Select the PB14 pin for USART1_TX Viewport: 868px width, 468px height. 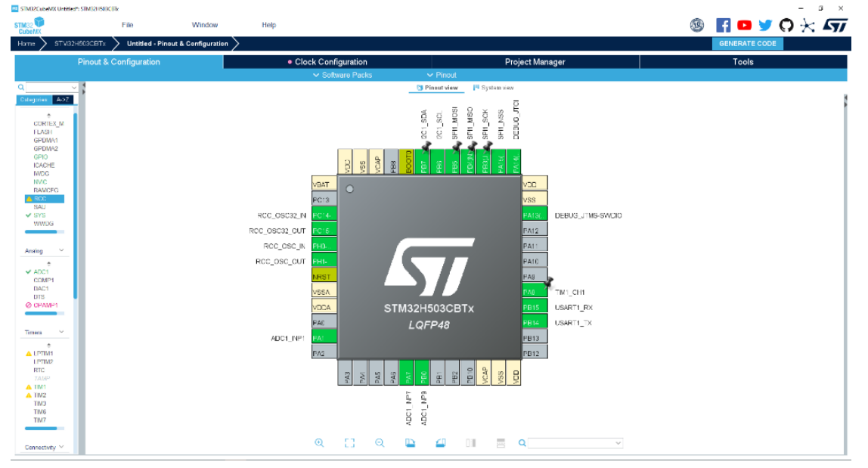535,322
